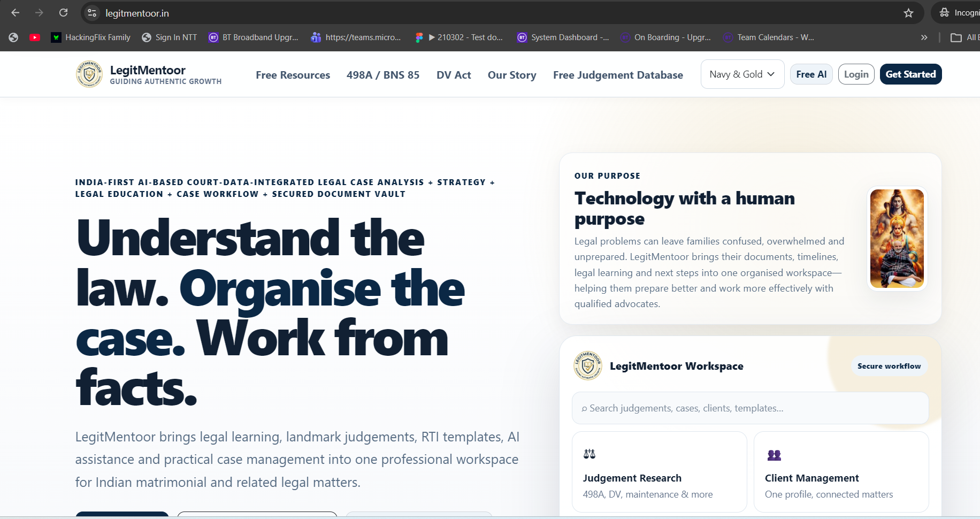The height and width of the screenshot is (519, 980).
Task: Click the 'Technology with a human purpose' heading
Action: pos(685,209)
